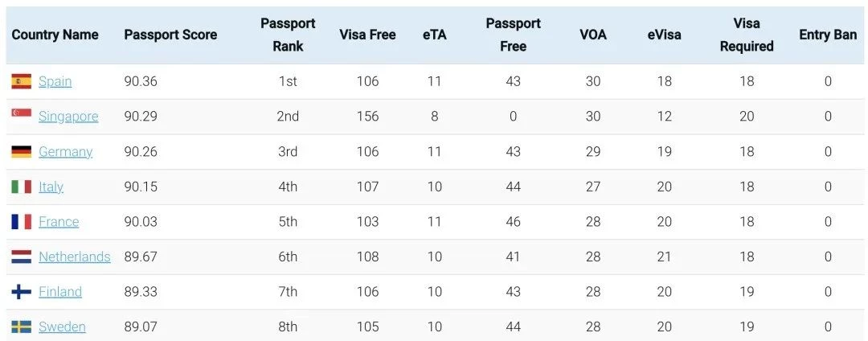Click the Germany flag icon

coord(21,152)
